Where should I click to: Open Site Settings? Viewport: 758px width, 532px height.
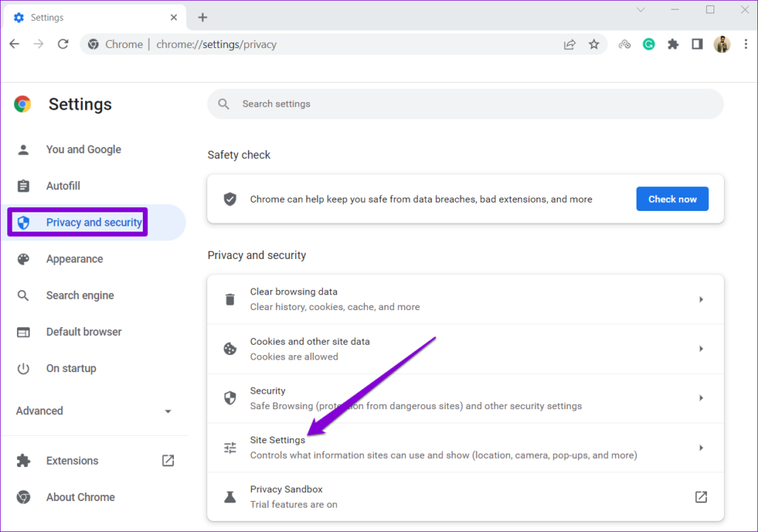(x=466, y=448)
